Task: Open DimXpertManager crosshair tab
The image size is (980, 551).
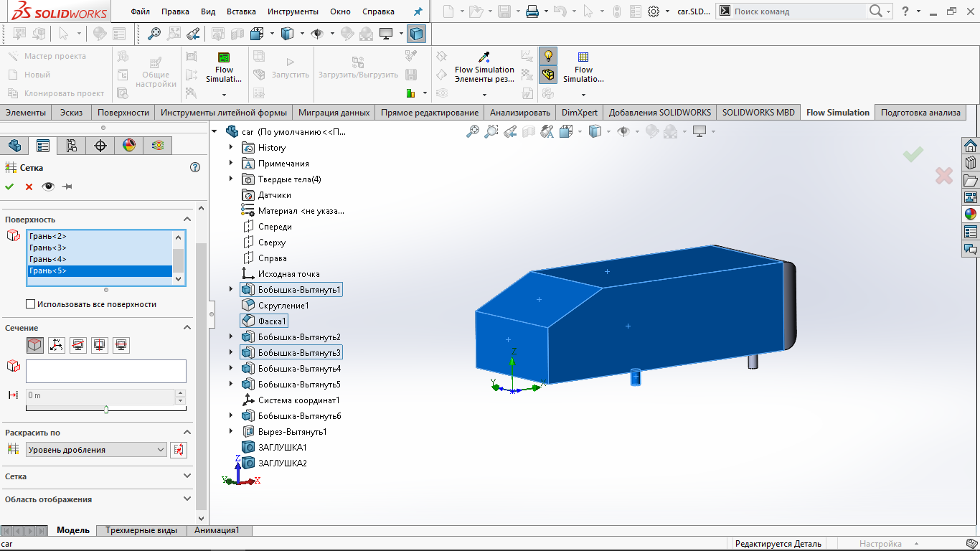Action: 100,146
